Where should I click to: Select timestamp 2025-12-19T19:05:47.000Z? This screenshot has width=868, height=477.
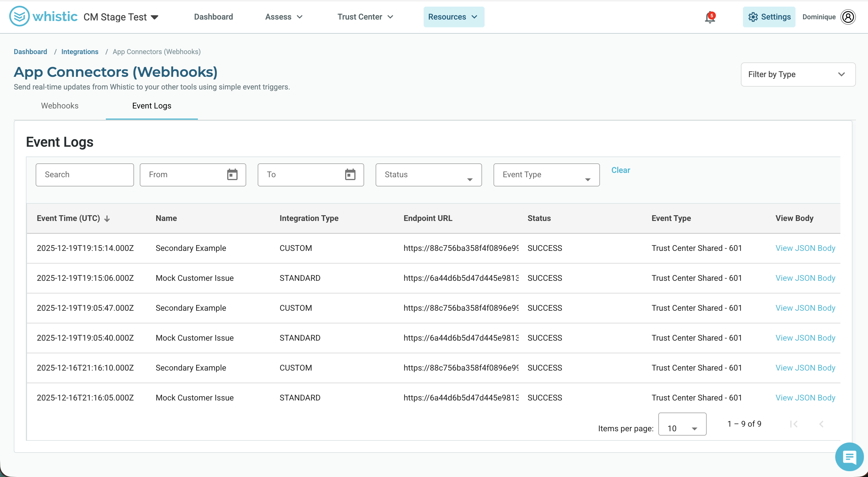(85, 308)
